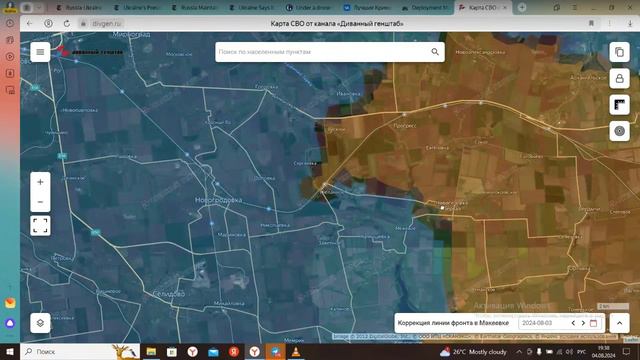The height and width of the screenshot is (360, 640).
Task: Click the Селидово city label
Action: 169,293
